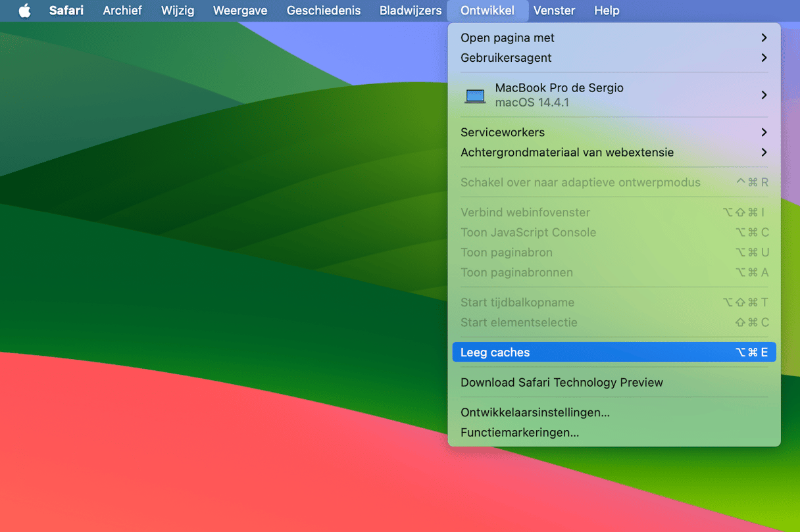The image size is (800, 532).
Task: Select Start elementselectie
Action: 614,323
